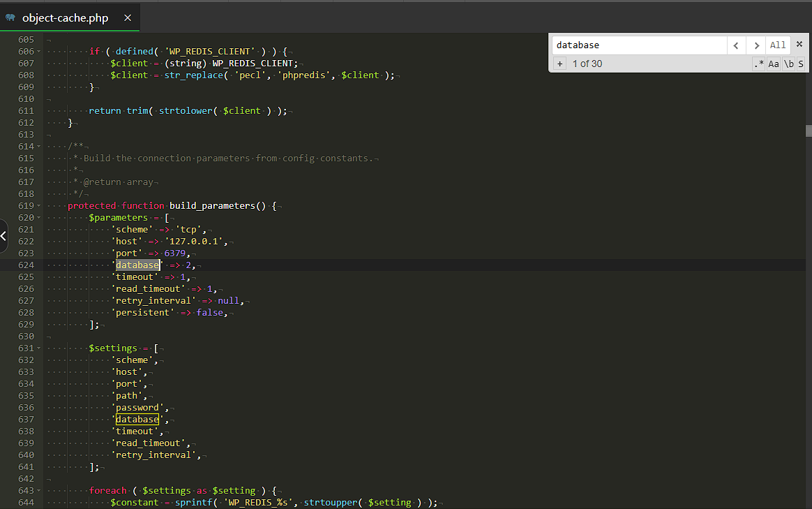
Task: Collapse the if block at line 606
Action: click(x=39, y=52)
